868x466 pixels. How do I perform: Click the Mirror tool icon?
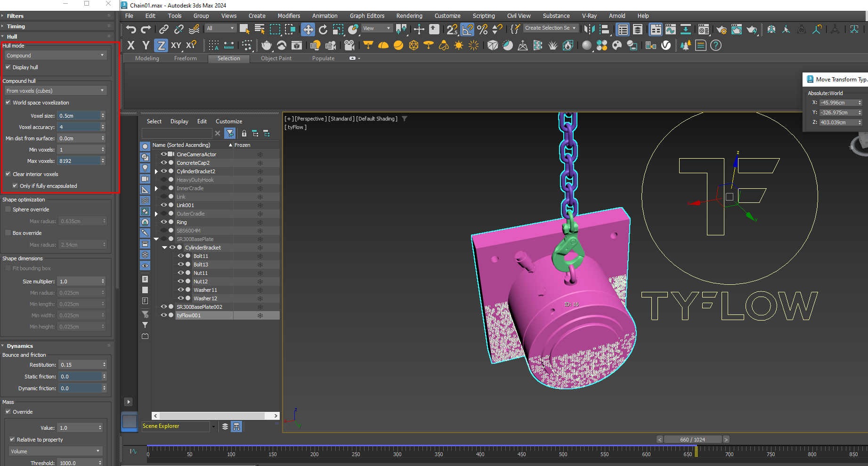tap(589, 30)
